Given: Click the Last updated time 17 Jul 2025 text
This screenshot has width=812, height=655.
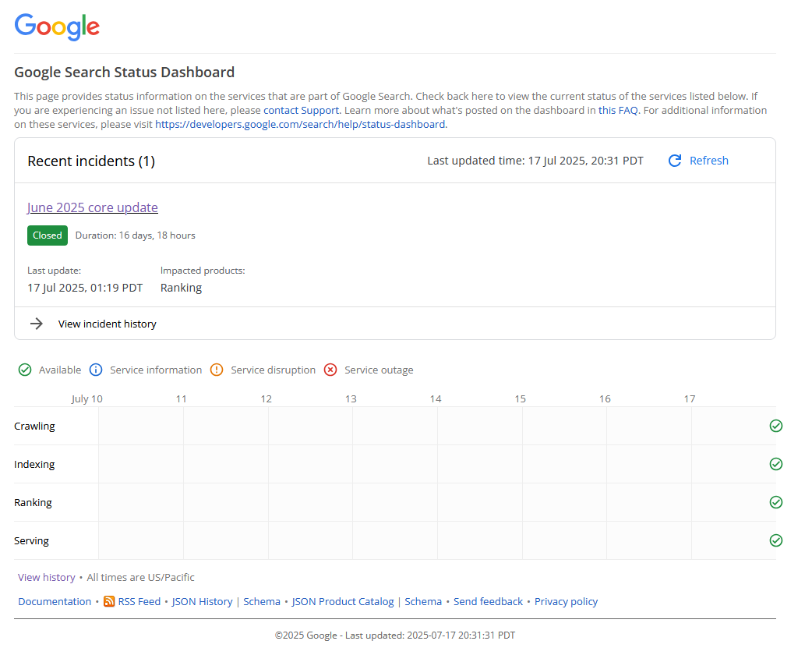Looking at the screenshot, I should tap(535, 161).
